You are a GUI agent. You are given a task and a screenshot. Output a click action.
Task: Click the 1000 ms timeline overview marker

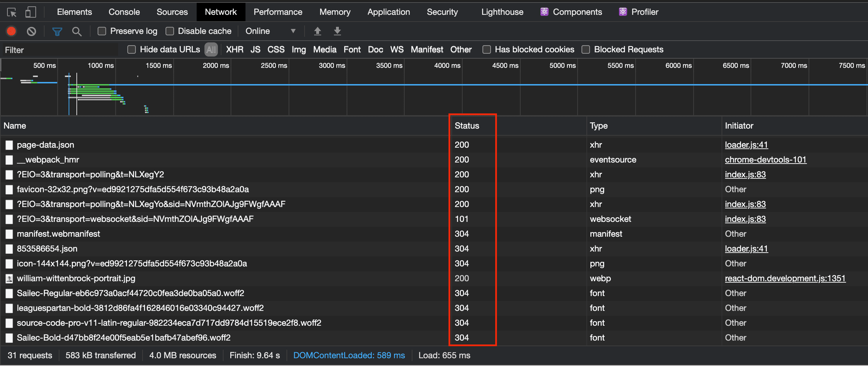coord(101,66)
